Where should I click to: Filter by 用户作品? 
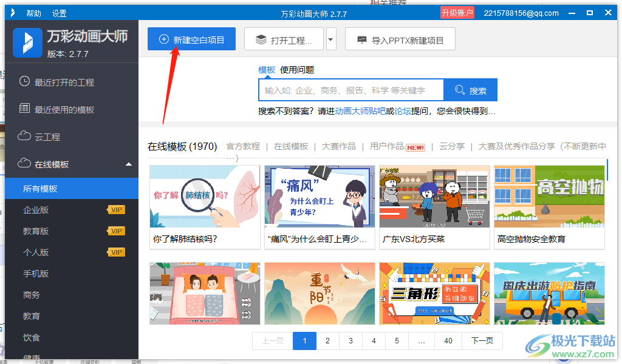(x=387, y=147)
